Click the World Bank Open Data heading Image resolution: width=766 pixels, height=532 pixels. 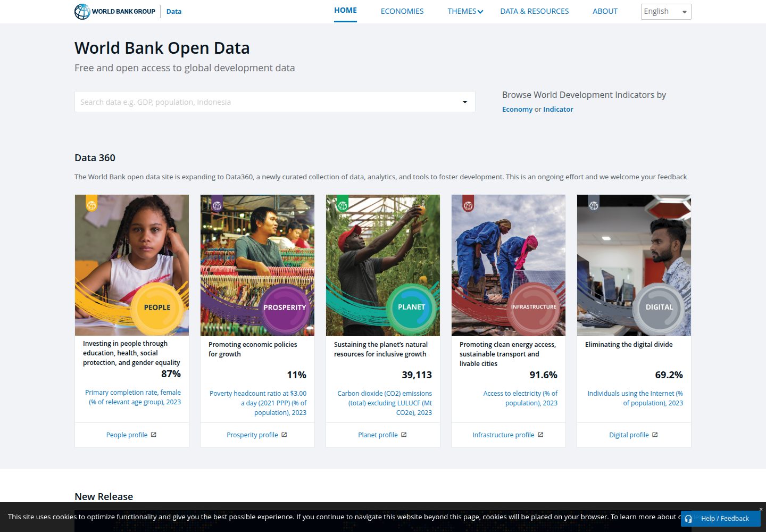[x=162, y=48]
